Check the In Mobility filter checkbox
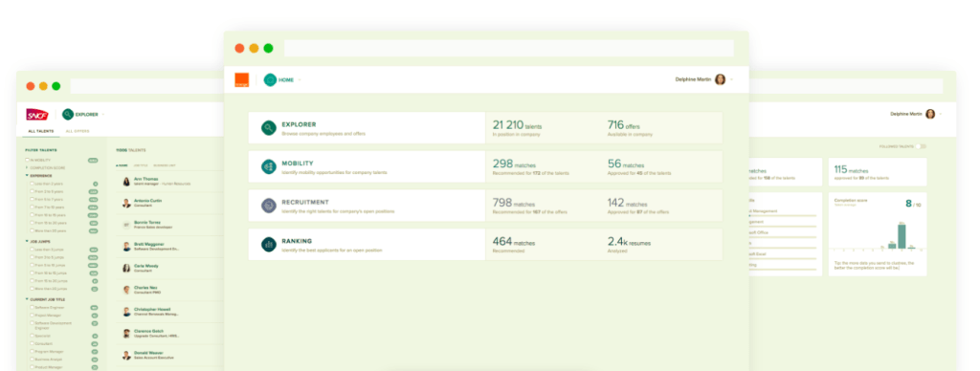 point(27,161)
